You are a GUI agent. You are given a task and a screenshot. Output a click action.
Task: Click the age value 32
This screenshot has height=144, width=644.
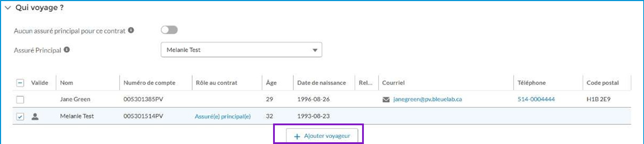(x=270, y=116)
